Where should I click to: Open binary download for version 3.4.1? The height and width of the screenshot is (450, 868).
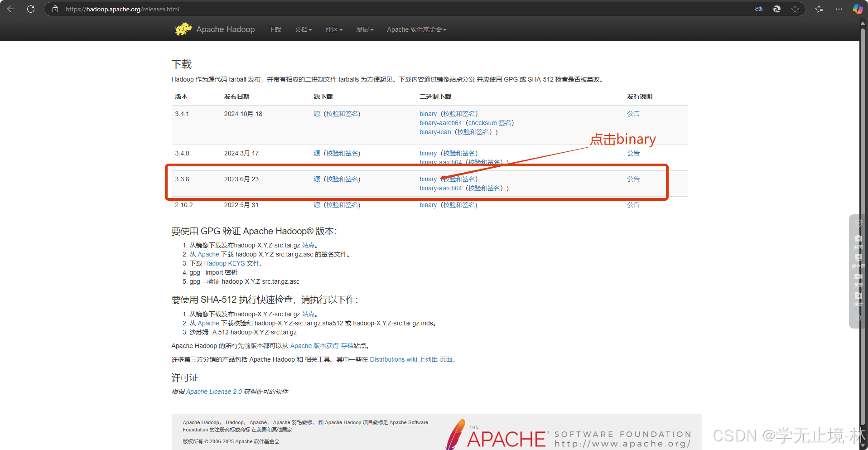[428, 114]
